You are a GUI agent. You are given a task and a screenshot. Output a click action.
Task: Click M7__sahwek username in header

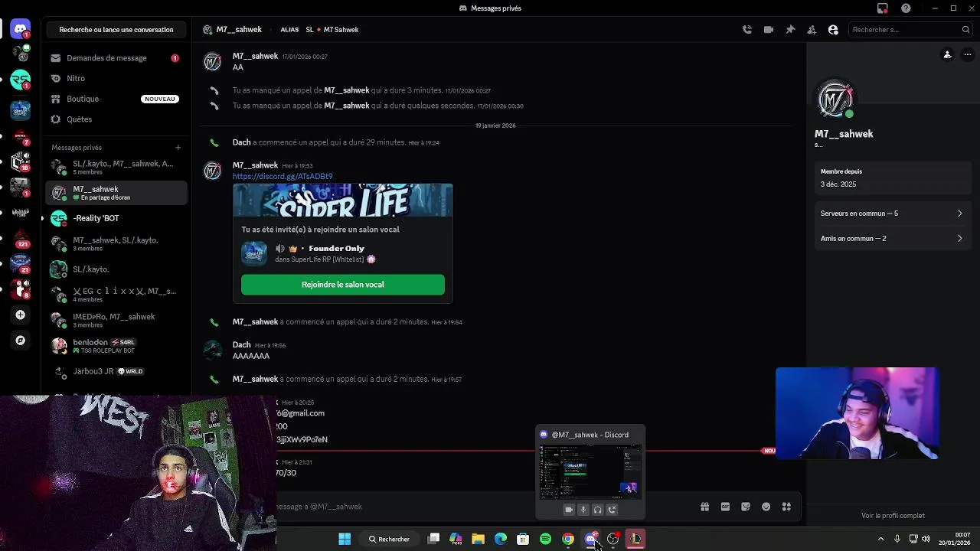point(239,30)
